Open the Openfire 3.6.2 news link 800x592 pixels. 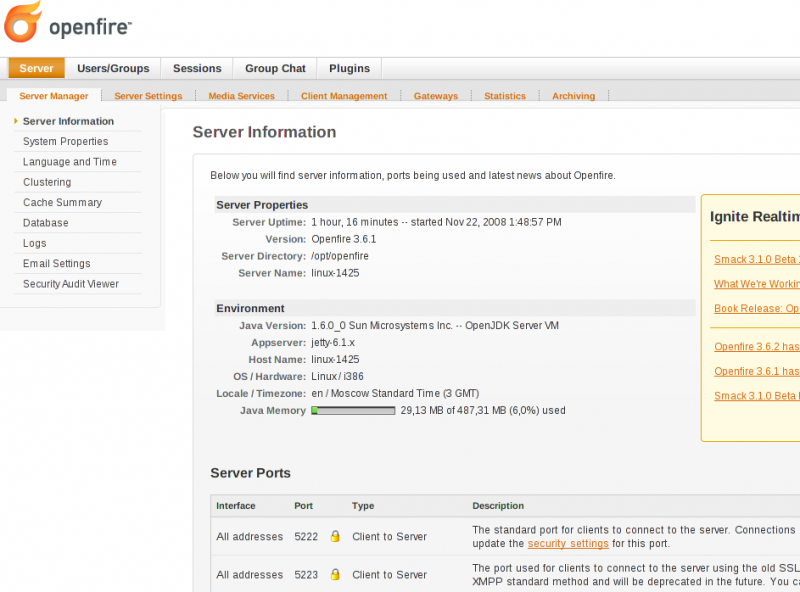click(x=757, y=347)
